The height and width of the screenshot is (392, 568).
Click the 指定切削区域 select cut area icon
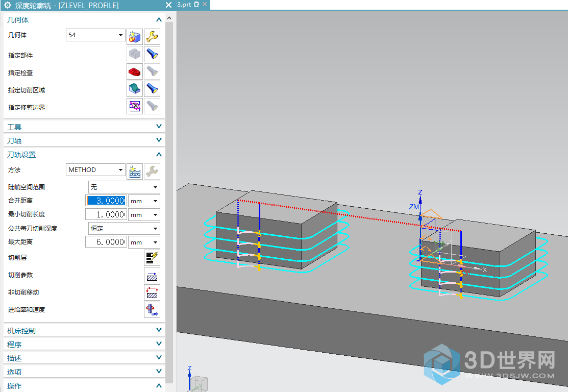(x=135, y=89)
